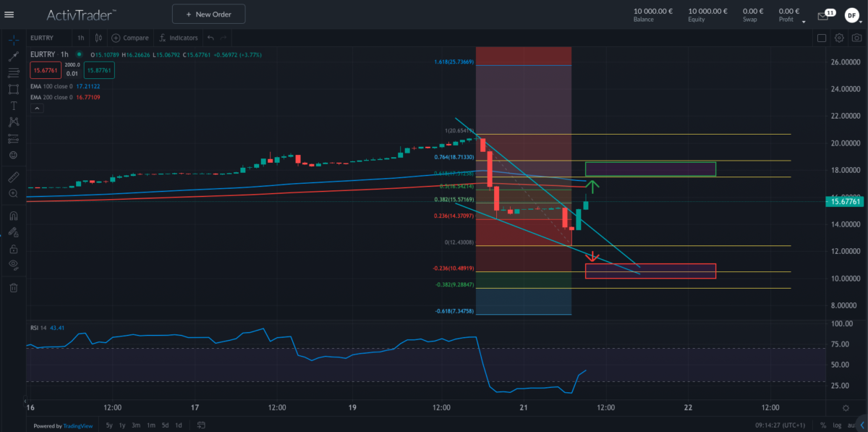The height and width of the screenshot is (432, 868).
Task: Activate the zoom in tool
Action: click(x=13, y=194)
